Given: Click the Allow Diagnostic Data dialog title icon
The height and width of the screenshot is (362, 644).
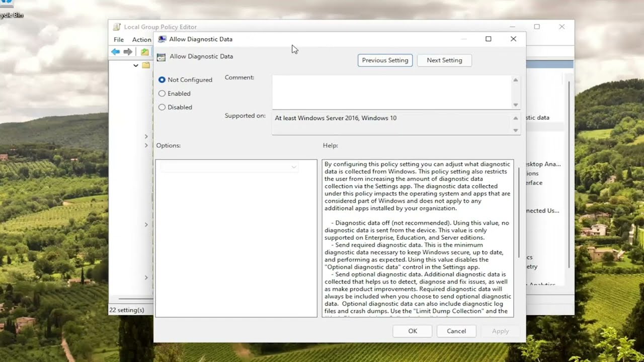Looking at the screenshot, I should tap(162, 39).
